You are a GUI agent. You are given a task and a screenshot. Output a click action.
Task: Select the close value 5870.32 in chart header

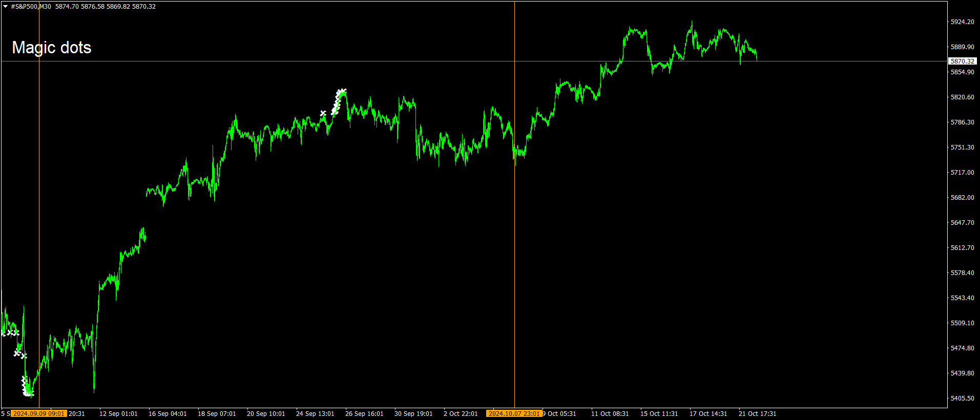[144, 7]
